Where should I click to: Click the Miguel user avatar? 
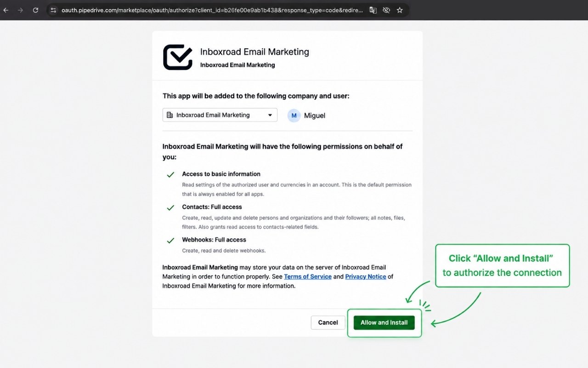click(x=294, y=115)
